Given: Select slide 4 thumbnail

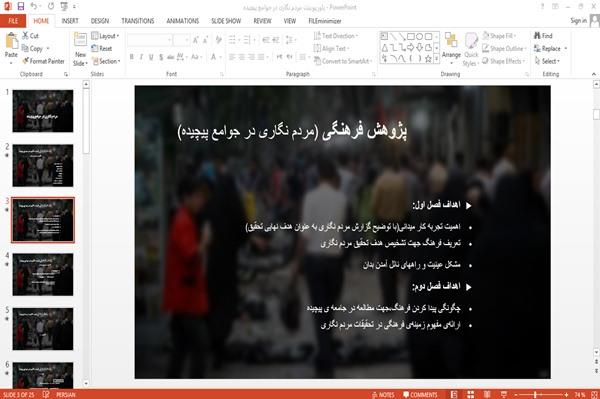Looking at the screenshot, I should 43,274.
